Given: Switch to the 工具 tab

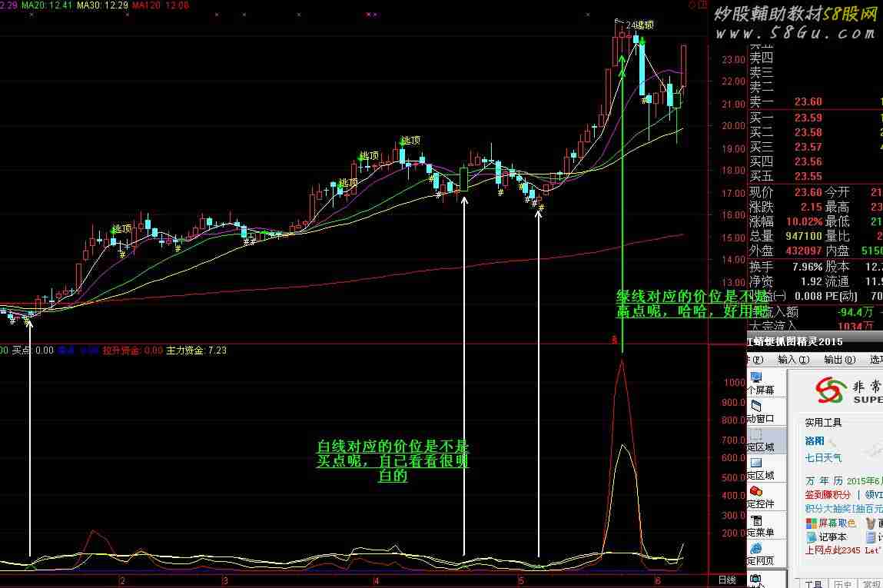Looking at the screenshot, I should point(812,584).
